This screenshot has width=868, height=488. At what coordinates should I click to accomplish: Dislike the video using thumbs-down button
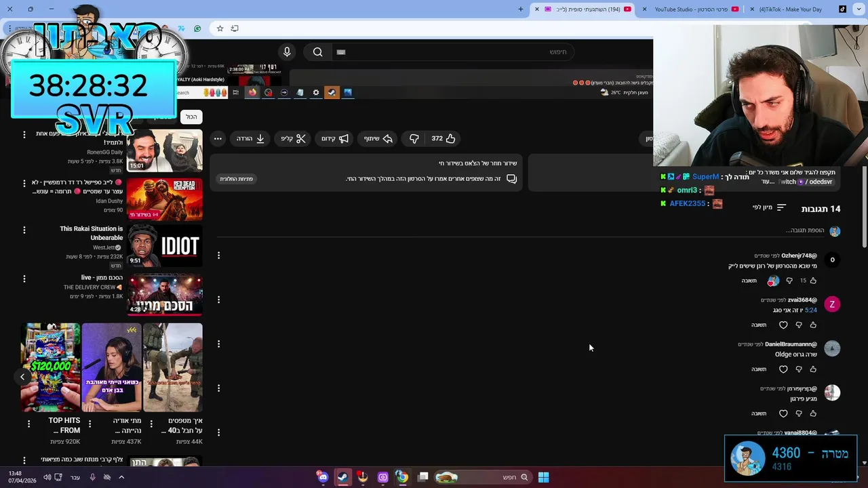click(414, 138)
